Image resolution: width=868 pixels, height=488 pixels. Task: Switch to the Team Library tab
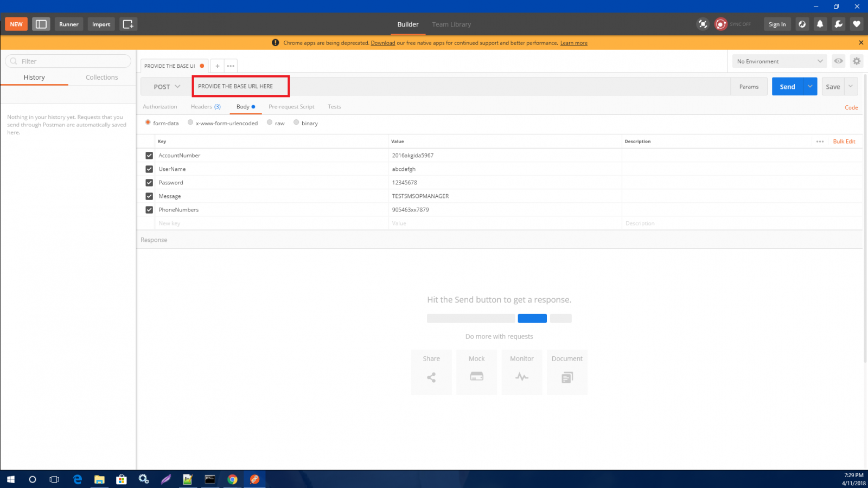451,24
